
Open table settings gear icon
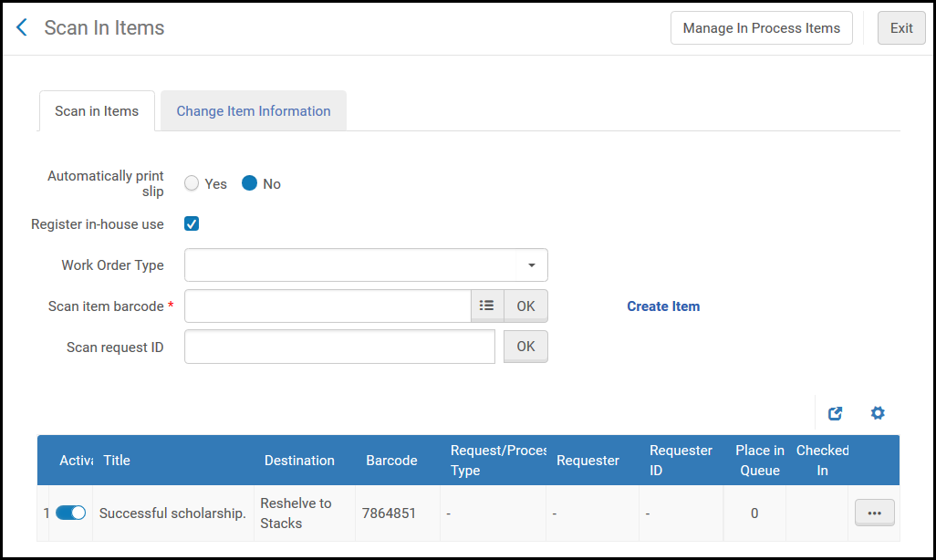point(878,413)
